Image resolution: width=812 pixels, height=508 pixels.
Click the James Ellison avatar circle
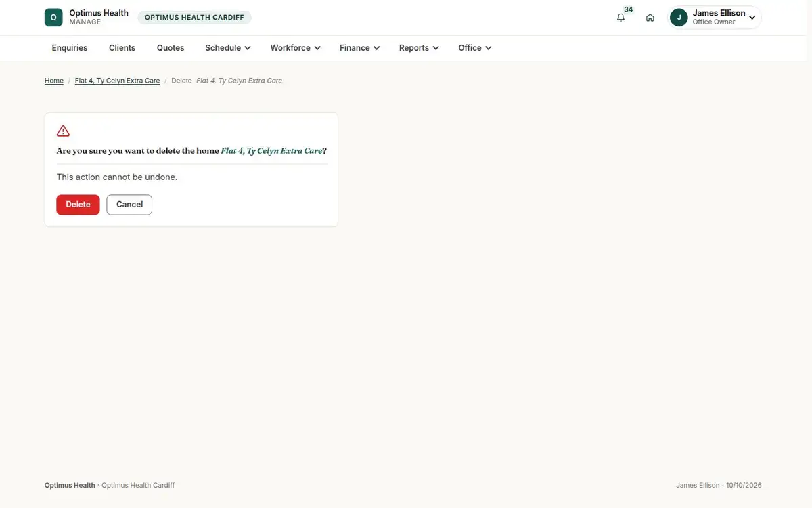click(679, 18)
